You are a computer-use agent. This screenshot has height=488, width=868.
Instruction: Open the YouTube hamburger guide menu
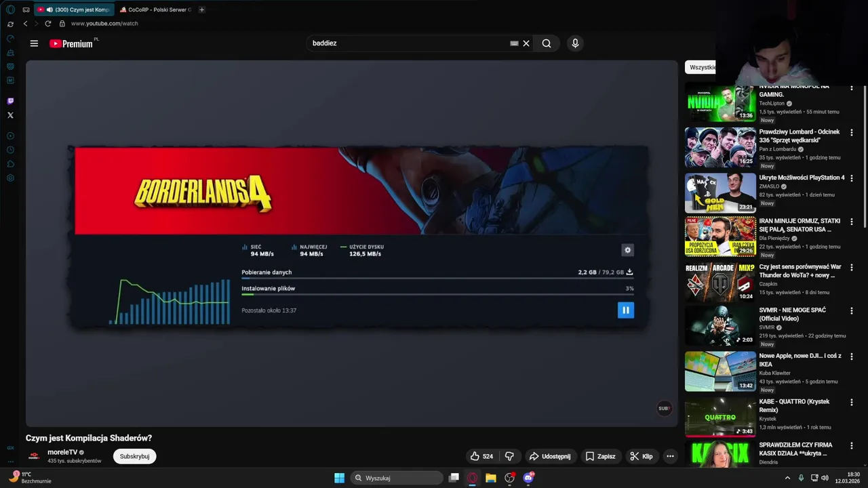(34, 43)
